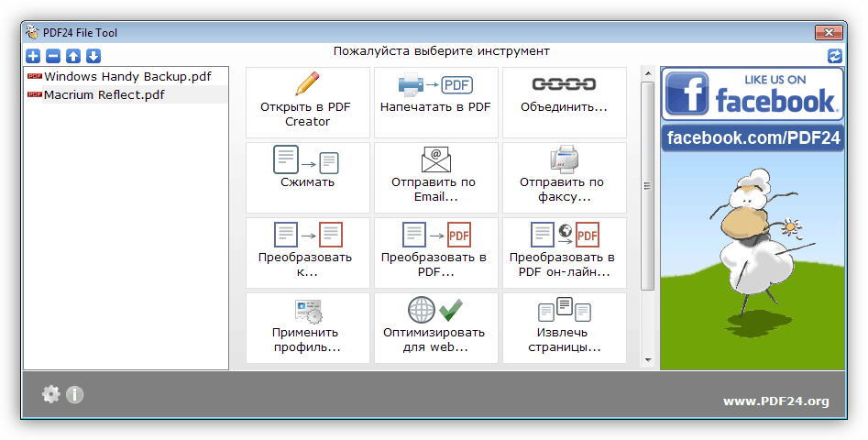The height and width of the screenshot is (440, 868).
Task: Move the selected file up with the arrow icon
Action: pyautogui.click(x=73, y=56)
